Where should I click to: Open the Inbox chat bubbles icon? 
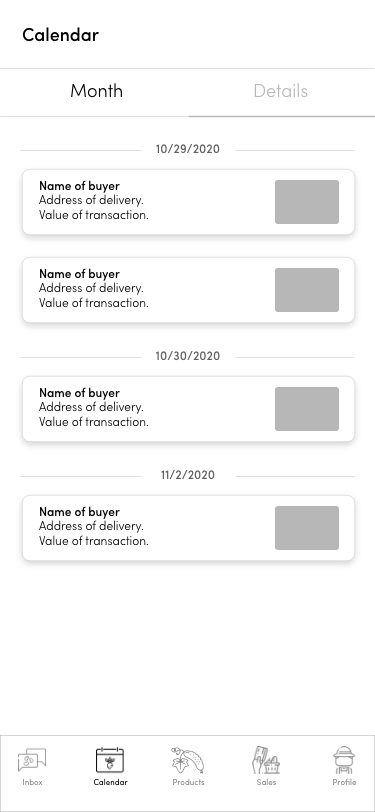click(x=32, y=760)
